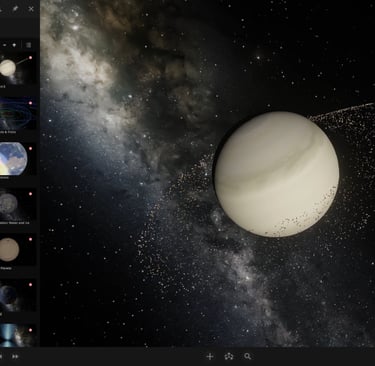Image resolution: width=375 pixels, height=366 pixels.
Task: Open the dark blue planet simulation thumbnail
Action: (x=18, y=295)
